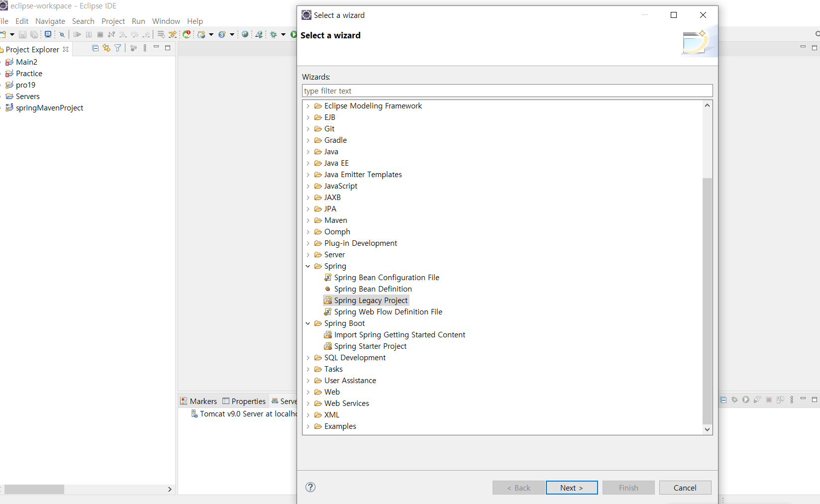Screen dimensions: 820x504
Task: Open dropdown arrow beside Spring starter icon
Action: 232,34
